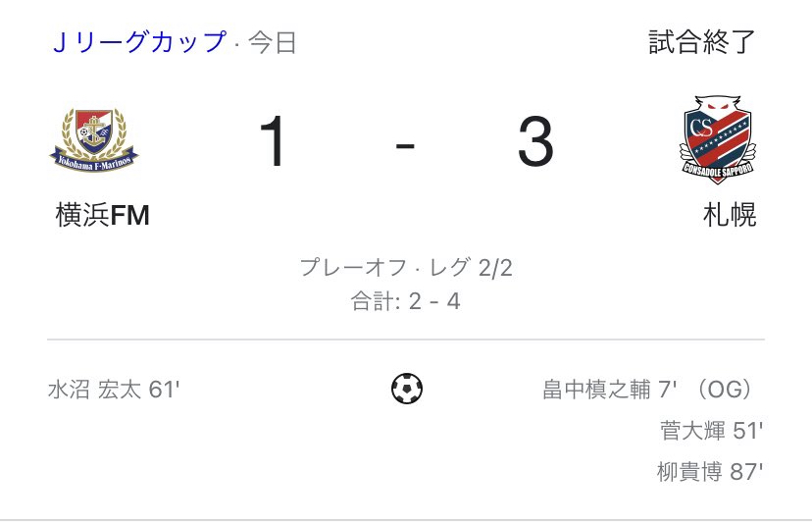Click the 試合終了 match status label
Screen dimensions: 812x524
tap(702, 42)
